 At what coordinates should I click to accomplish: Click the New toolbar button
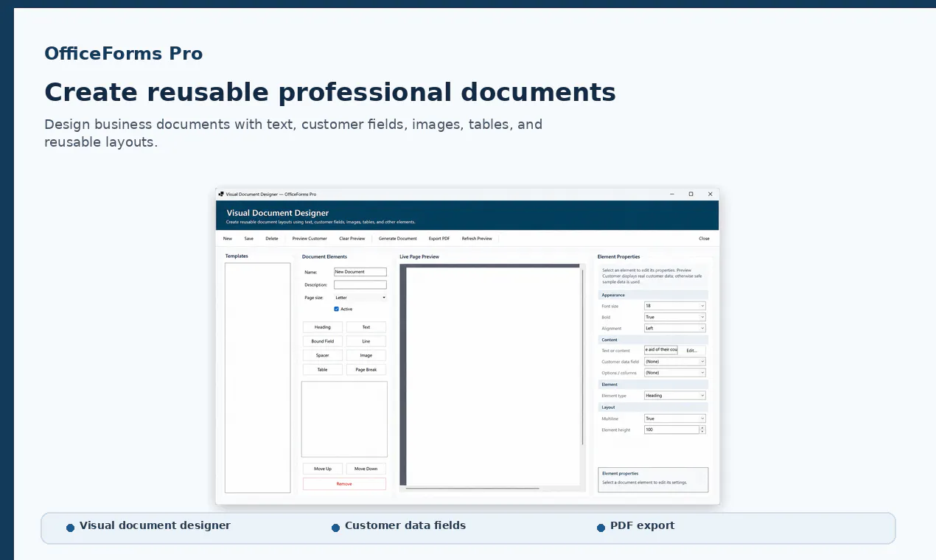[x=228, y=239]
